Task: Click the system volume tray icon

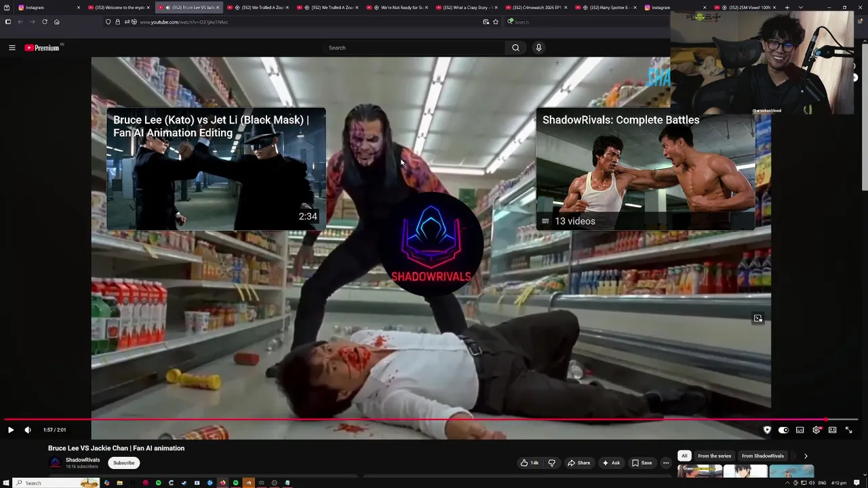Action: click(811, 483)
